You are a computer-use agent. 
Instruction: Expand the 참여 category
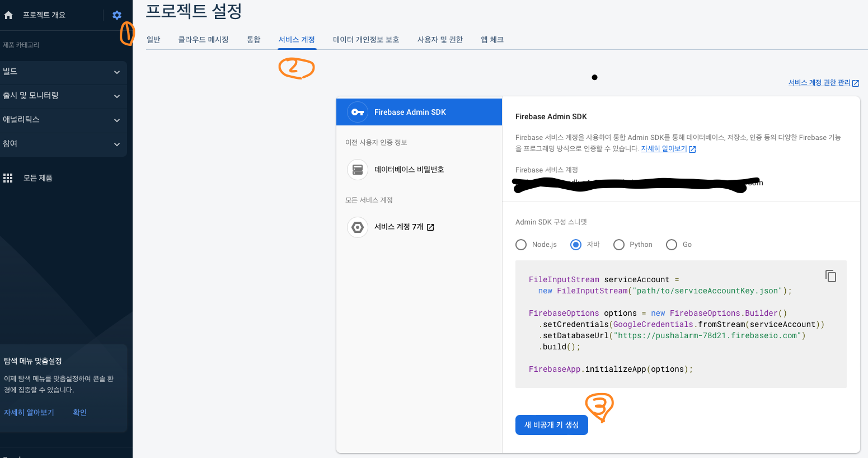pos(63,144)
